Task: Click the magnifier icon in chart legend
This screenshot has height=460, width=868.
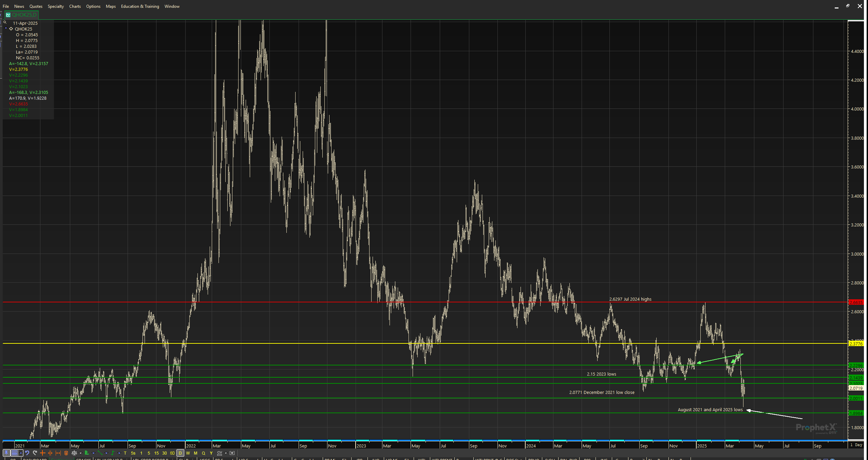Action: pos(5,22)
